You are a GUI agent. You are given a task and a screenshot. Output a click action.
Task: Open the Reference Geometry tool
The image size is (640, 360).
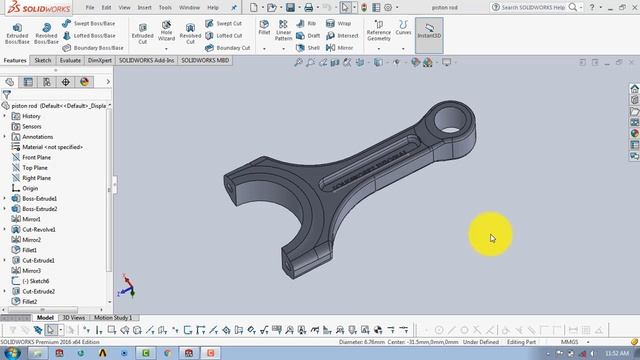(x=379, y=30)
